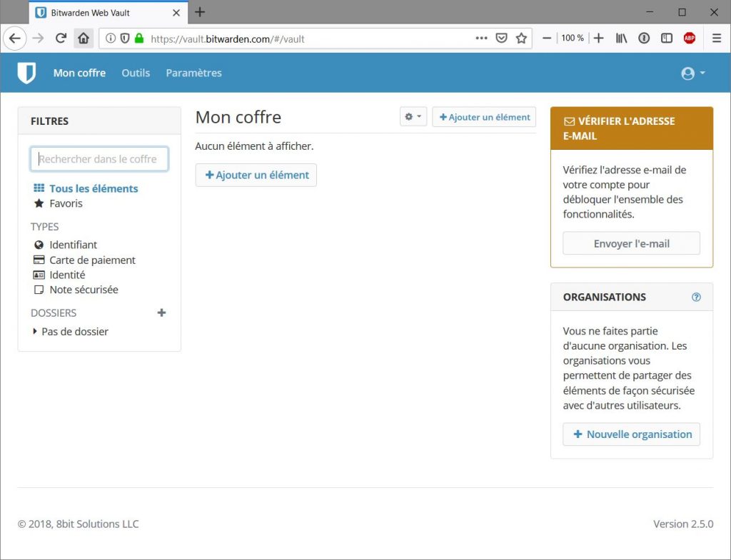Filter by Favoris

pyautogui.click(x=66, y=203)
